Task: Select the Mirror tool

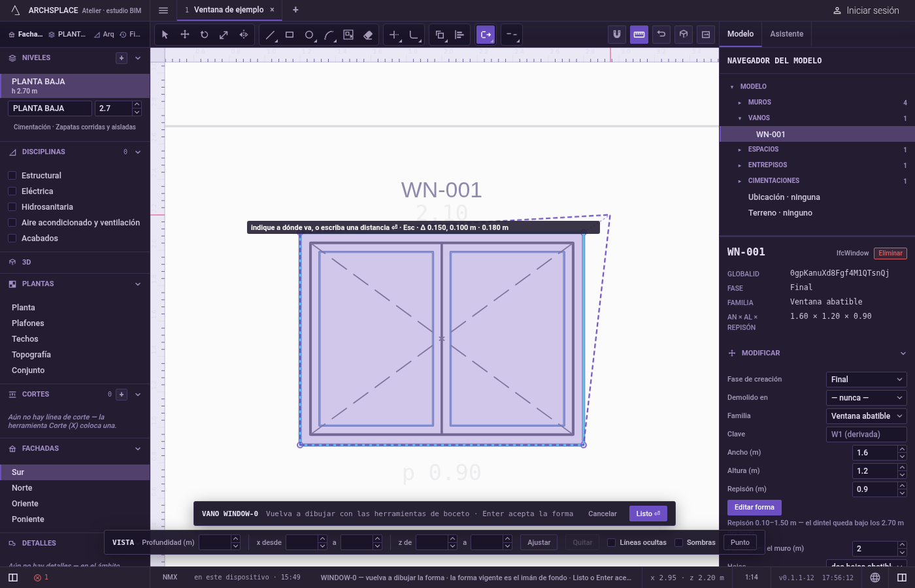Action: tap(244, 35)
